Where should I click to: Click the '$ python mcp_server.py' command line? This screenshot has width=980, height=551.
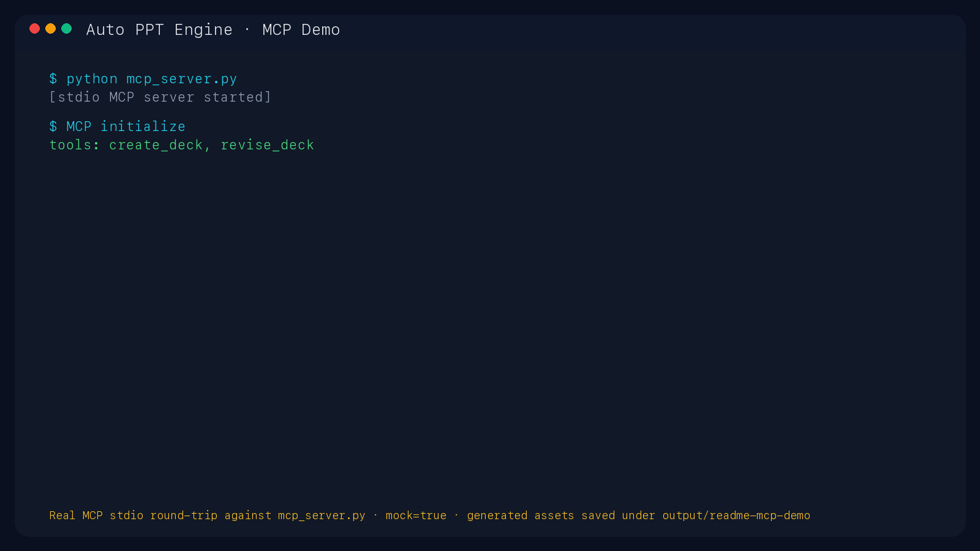[x=143, y=79]
